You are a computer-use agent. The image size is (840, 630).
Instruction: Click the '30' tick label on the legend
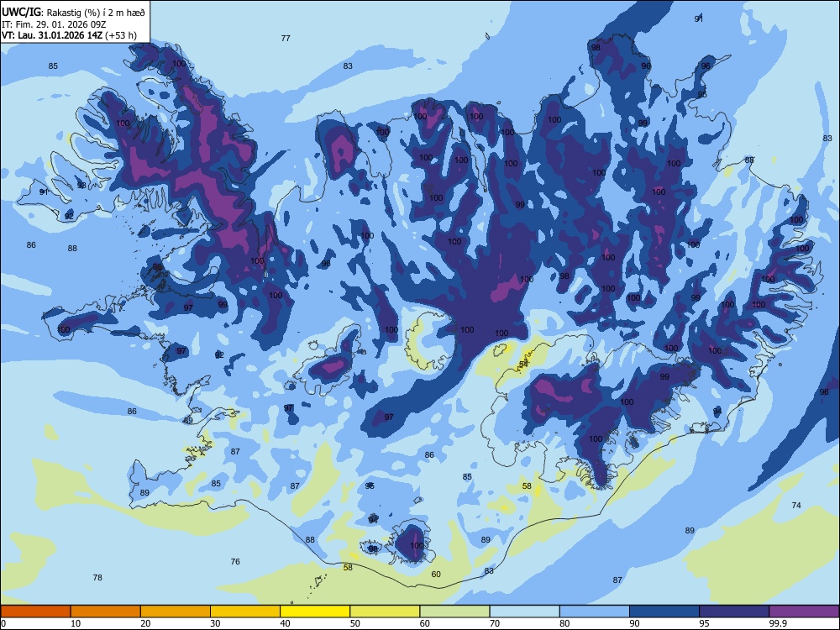[x=215, y=623]
